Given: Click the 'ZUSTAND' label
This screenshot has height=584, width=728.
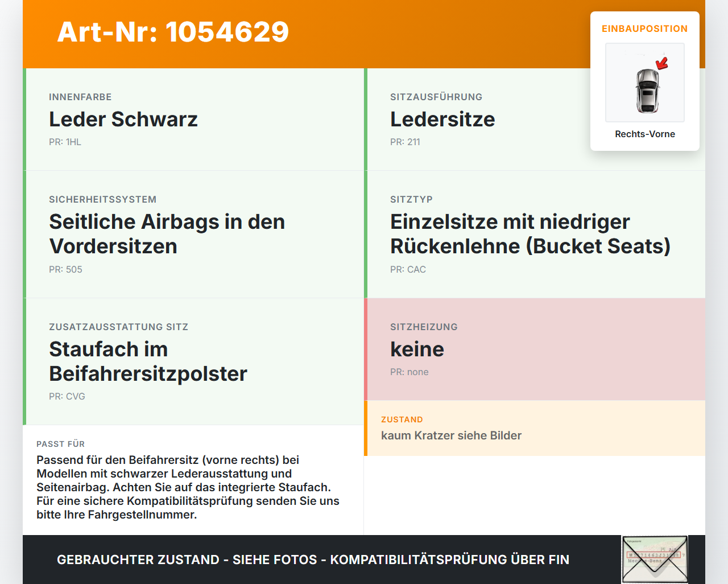Looking at the screenshot, I should [402, 420].
